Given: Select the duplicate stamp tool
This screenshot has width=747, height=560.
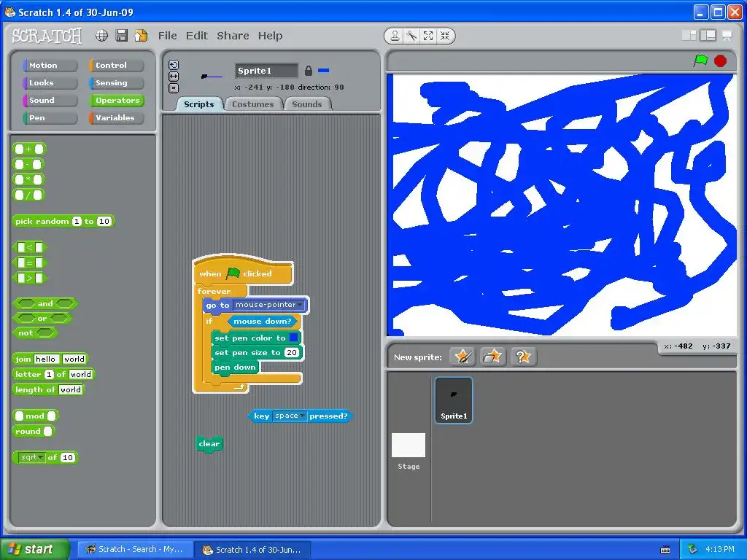Looking at the screenshot, I should 395,36.
